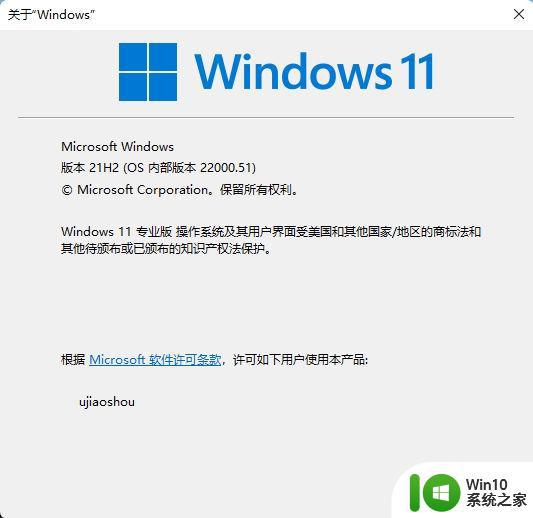Click the Microsoft Corporation copyright line
The width and height of the screenshot is (533, 518).
[180, 190]
